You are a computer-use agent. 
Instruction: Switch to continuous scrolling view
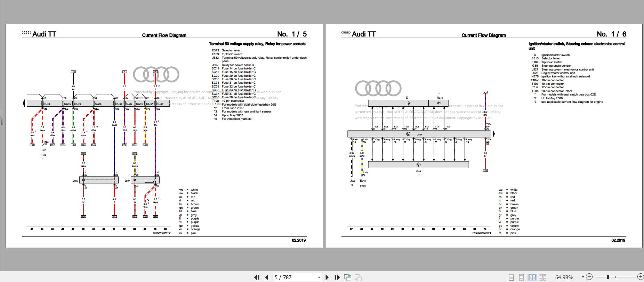point(521,277)
